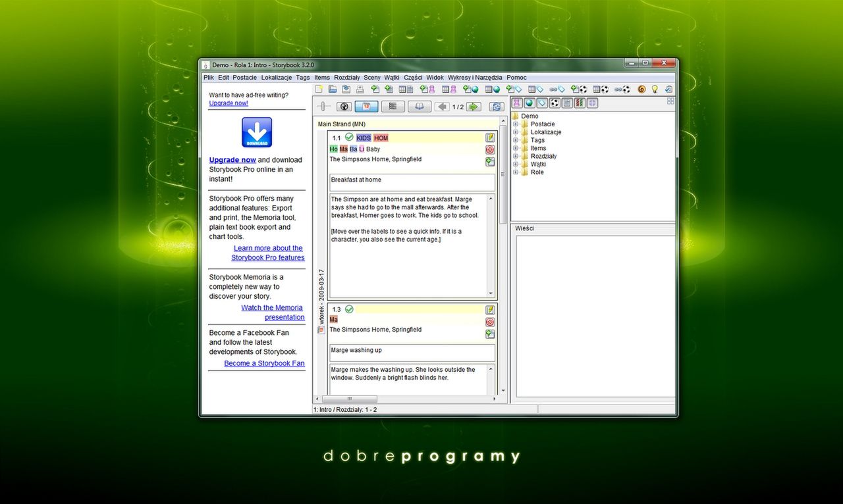This screenshot has width=843, height=504.
Task: Open the Sceny menu
Action: point(371,77)
